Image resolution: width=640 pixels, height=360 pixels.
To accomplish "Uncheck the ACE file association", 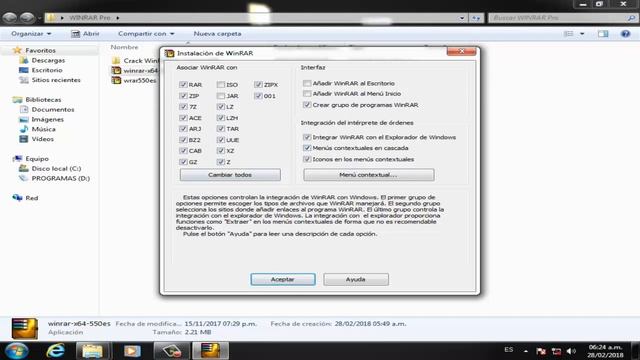I will coord(183,118).
